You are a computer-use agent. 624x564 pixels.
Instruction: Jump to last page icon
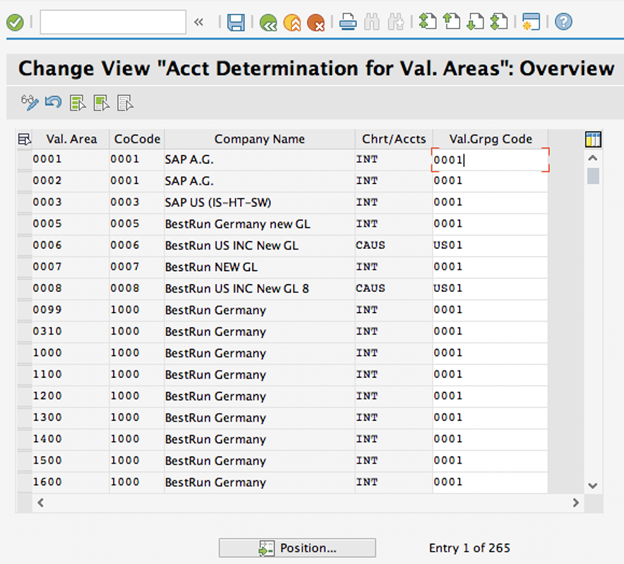(x=499, y=21)
